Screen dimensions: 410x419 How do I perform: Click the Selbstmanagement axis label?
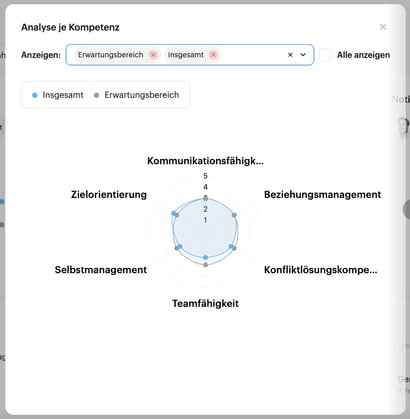(101, 270)
